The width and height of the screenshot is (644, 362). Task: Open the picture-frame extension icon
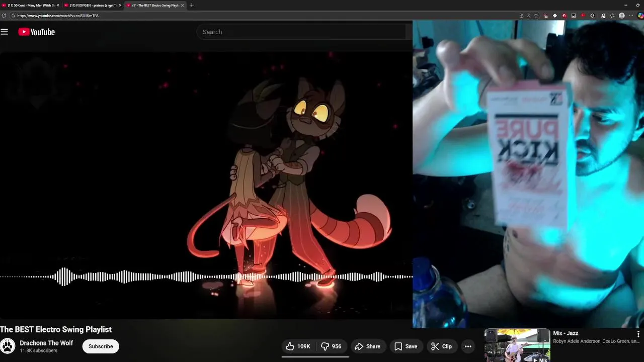[574, 16]
